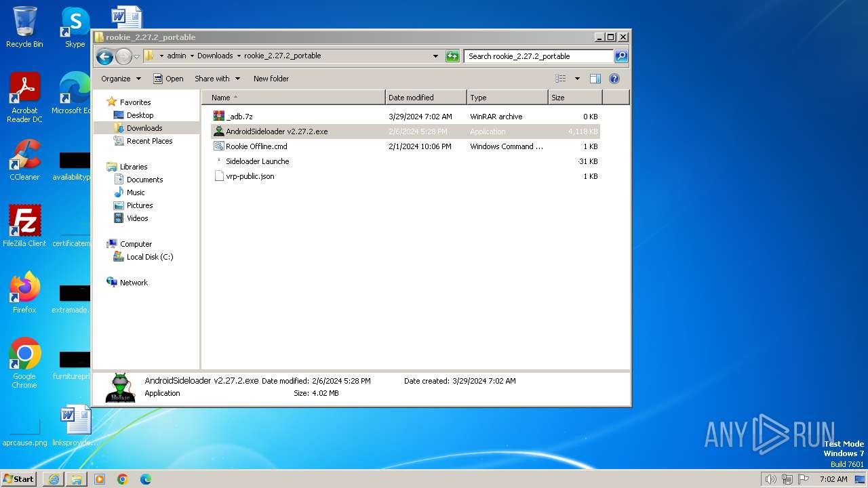Image resolution: width=868 pixels, height=488 pixels.
Task: Change your view using the view icon
Action: tap(561, 79)
